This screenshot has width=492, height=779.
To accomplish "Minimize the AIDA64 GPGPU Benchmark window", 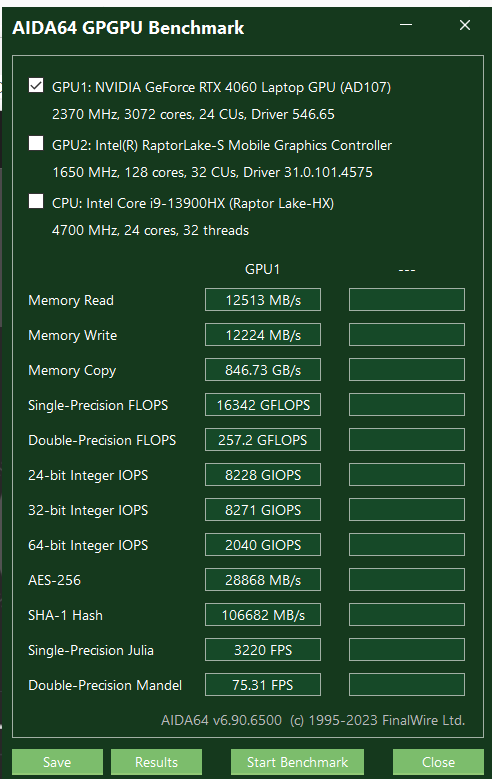I will [406, 25].
